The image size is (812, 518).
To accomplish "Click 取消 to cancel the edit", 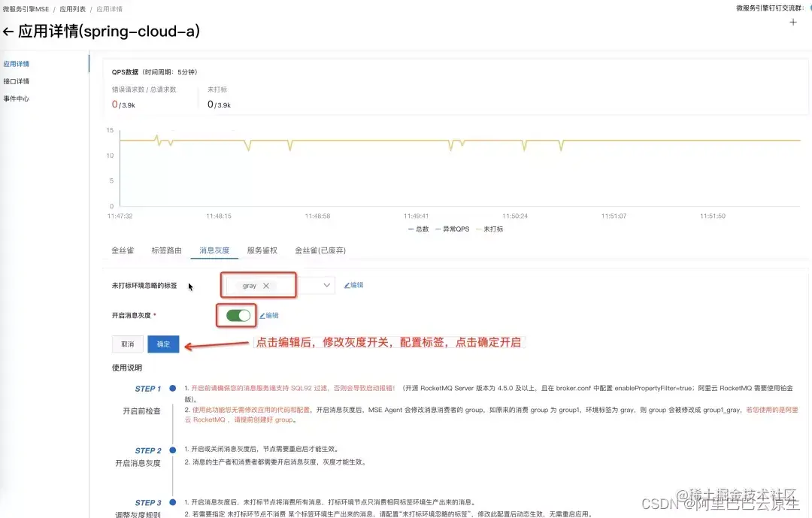I will coord(127,344).
